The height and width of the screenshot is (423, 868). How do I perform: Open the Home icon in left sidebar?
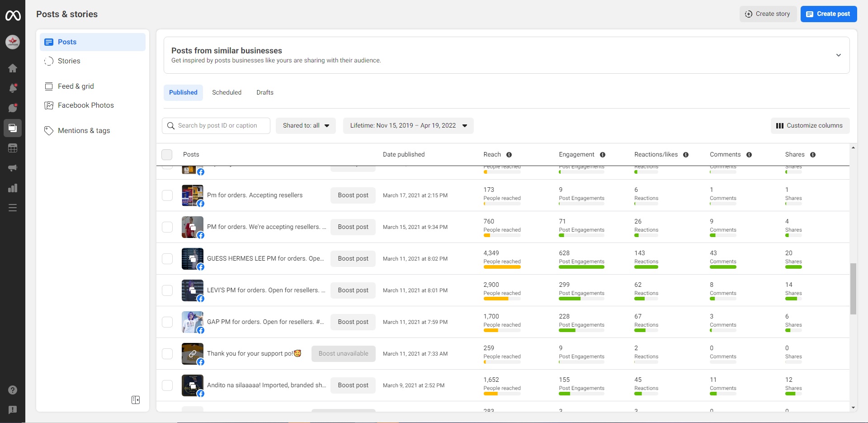[x=13, y=68]
